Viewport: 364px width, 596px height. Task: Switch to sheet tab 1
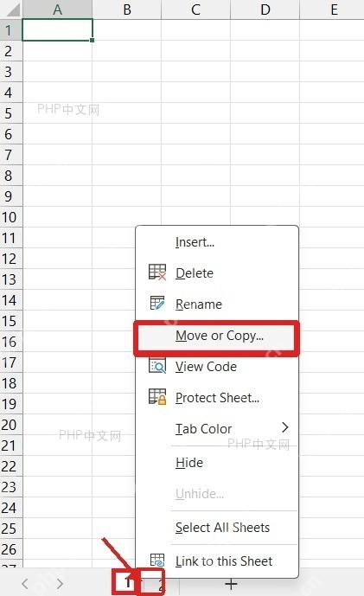128,582
